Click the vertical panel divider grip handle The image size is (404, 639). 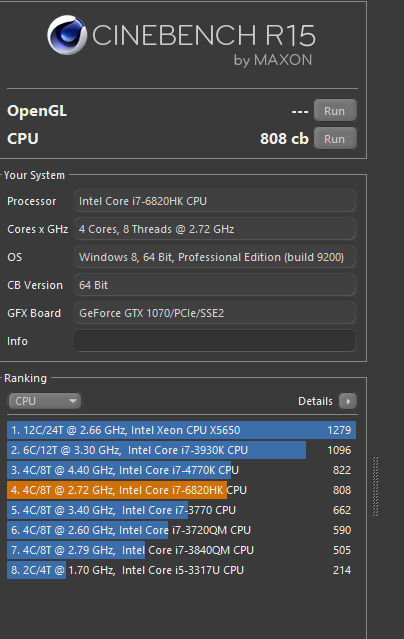[x=375, y=486]
